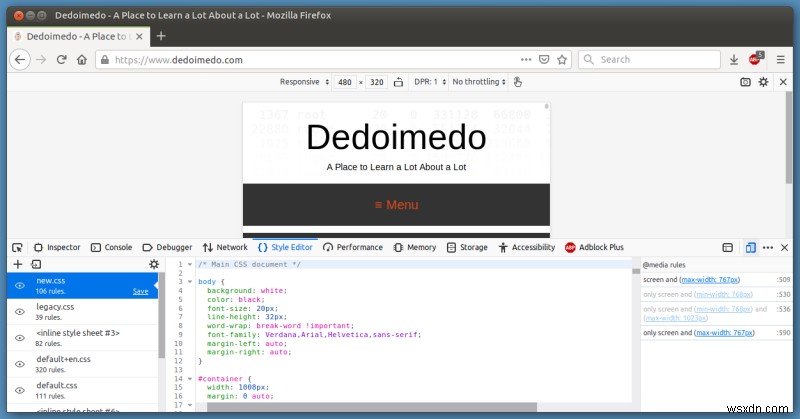The width and height of the screenshot is (800, 419).
Task: Switch to the Performance tab
Action: [x=353, y=248]
